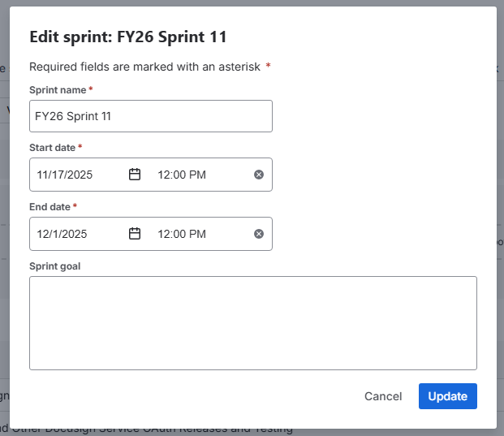Click the PM segment of Start time
The image size is (504, 436).
click(x=197, y=175)
